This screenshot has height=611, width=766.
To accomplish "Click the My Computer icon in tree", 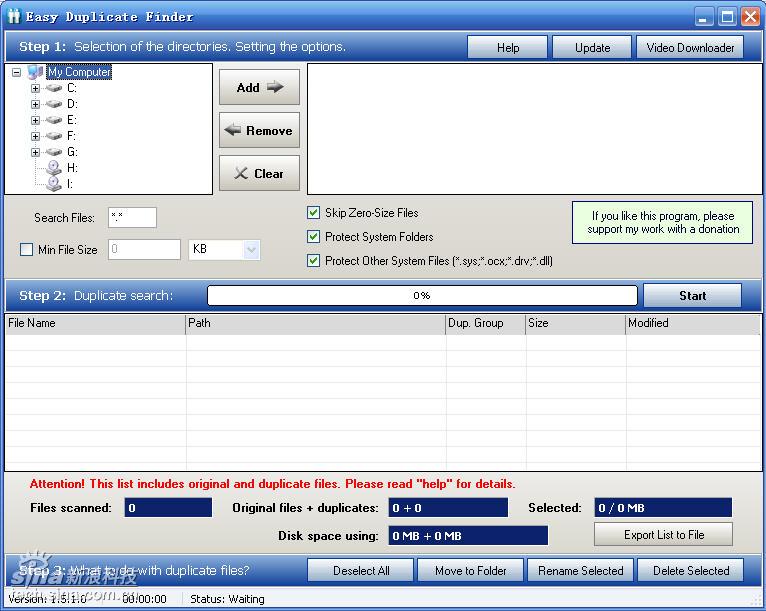I will 35,72.
